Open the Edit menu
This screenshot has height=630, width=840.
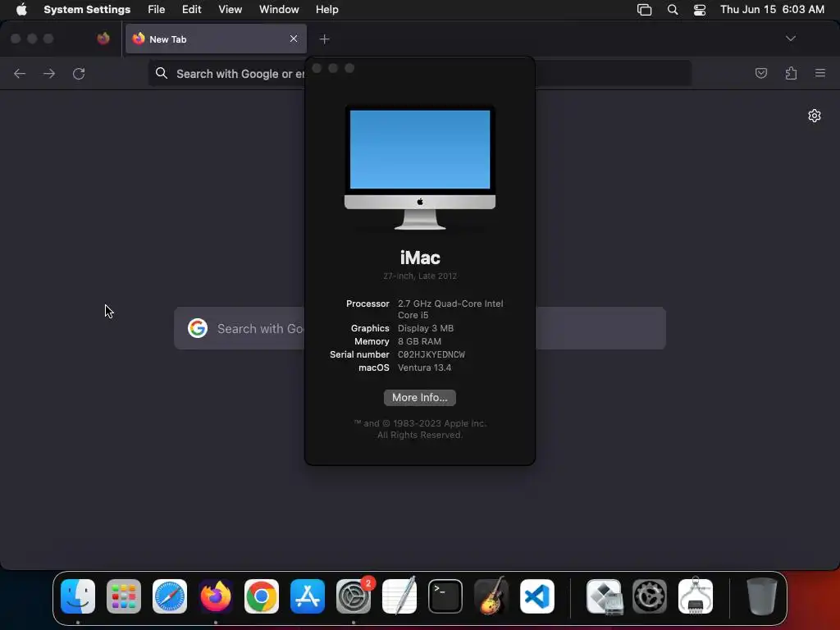pyautogui.click(x=191, y=10)
